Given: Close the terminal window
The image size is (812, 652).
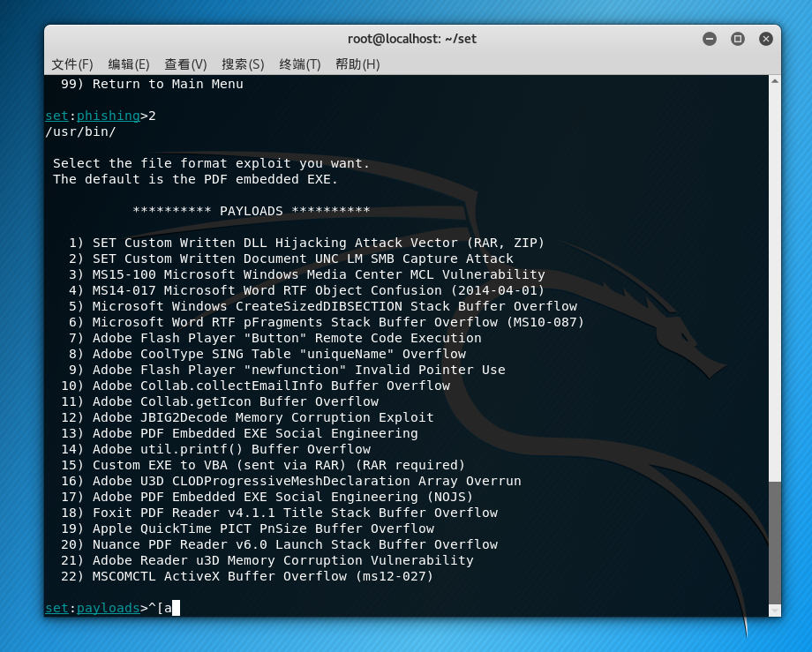Looking at the screenshot, I should pos(766,39).
